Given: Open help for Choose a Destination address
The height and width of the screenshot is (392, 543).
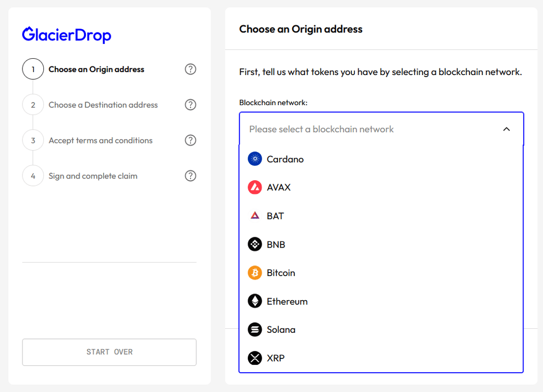Looking at the screenshot, I should click(190, 105).
